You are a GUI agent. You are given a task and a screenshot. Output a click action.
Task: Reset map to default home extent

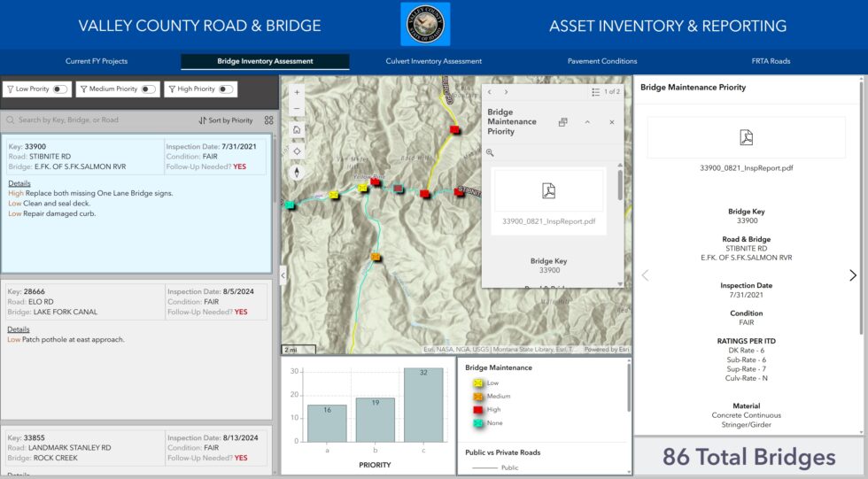[x=297, y=129]
